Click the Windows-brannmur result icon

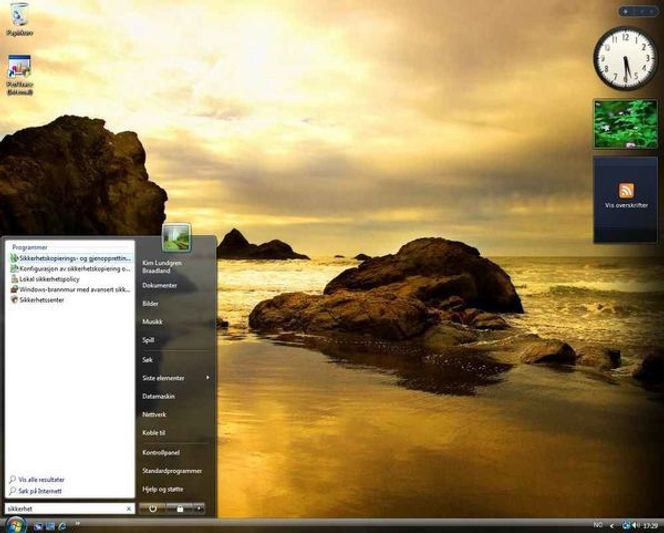[14, 289]
